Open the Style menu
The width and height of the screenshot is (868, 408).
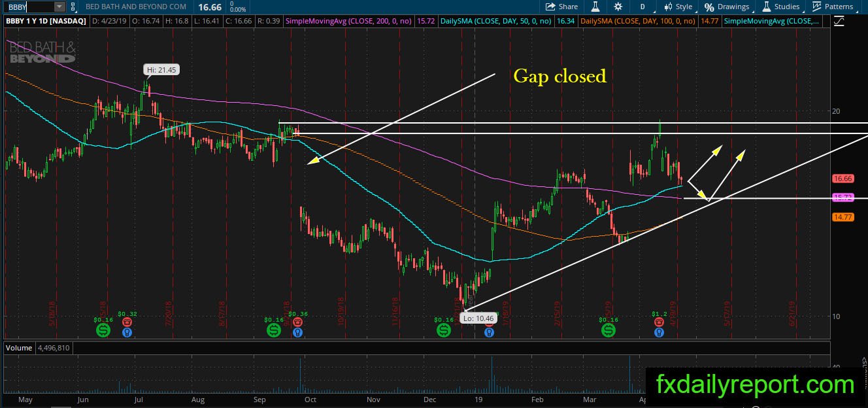point(678,7)
